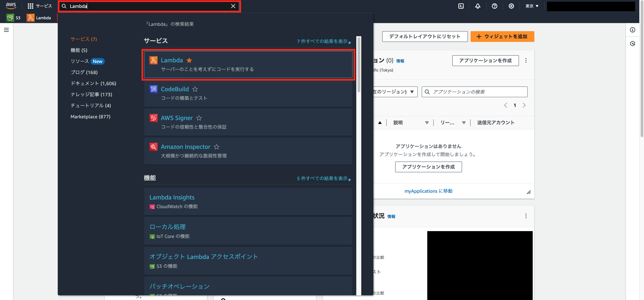The image size is (644, 300).
Task: Open the settings gear icon
Action: coord(511,6)
